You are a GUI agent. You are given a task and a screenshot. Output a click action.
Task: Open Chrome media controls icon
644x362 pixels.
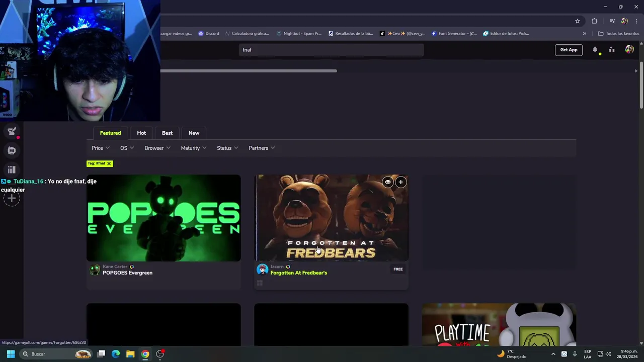point(612,21)
